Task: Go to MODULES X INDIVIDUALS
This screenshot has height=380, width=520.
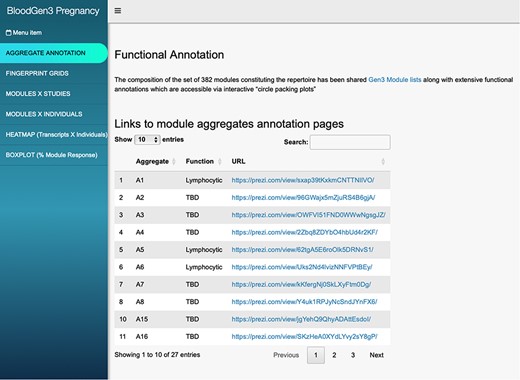Action: coord(54,114)
